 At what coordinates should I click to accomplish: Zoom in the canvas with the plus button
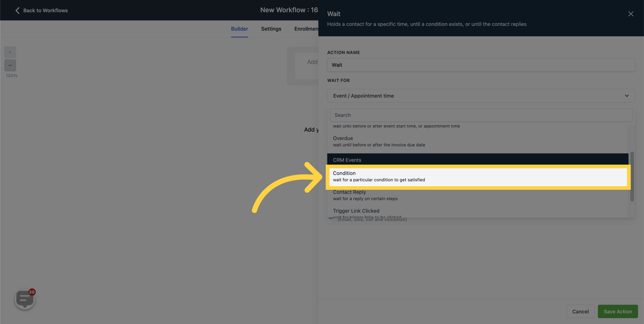(10, 52)
